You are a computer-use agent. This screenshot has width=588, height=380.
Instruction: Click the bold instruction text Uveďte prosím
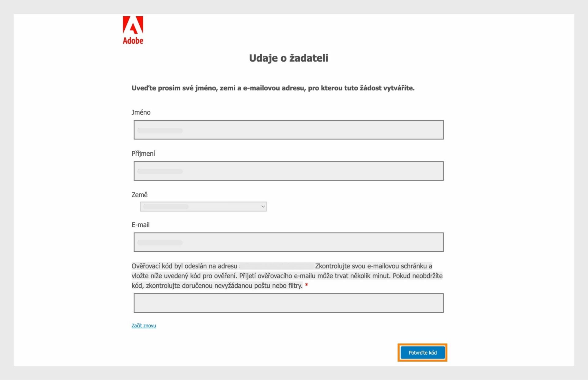point(273,88)
